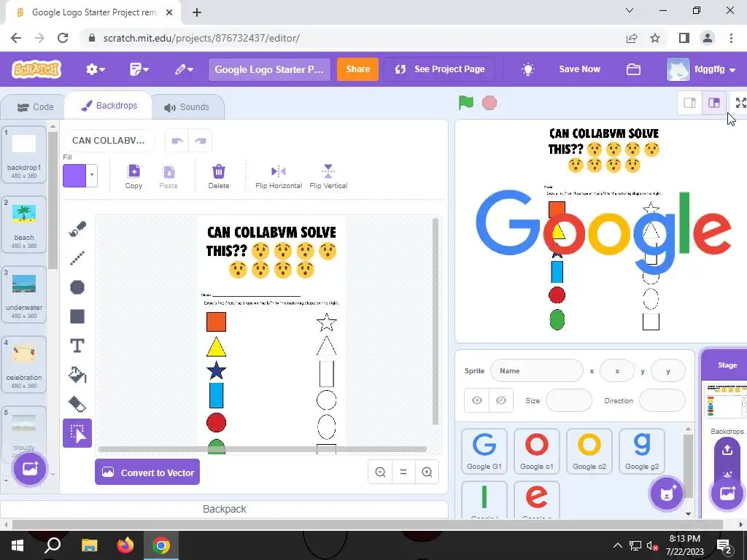Add new backdrop in backdrops list
Image resolution: width=747 pixels, height=560 pixels.
29,469
